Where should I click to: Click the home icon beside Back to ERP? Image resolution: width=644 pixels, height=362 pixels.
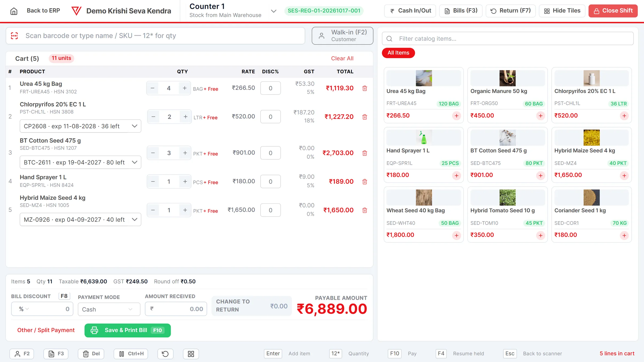tap(14, 11)
